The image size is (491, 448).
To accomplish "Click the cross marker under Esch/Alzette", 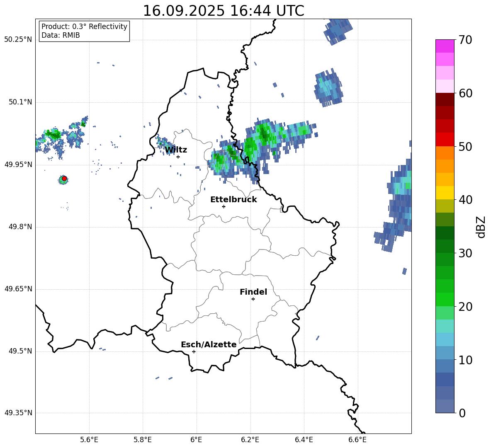I will 194,351.
